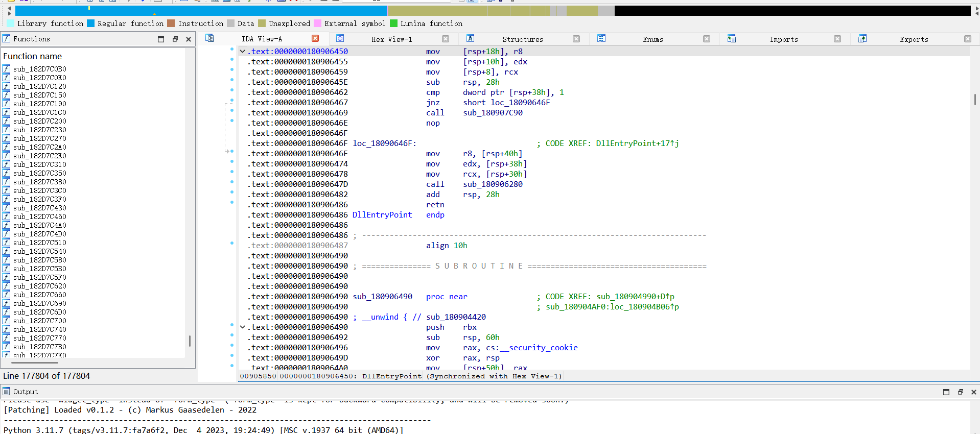980x434 pixels.
Task: Select sub_182D7C740 in the Functions list
Action: pyautogui.click(x=40, y=329)
